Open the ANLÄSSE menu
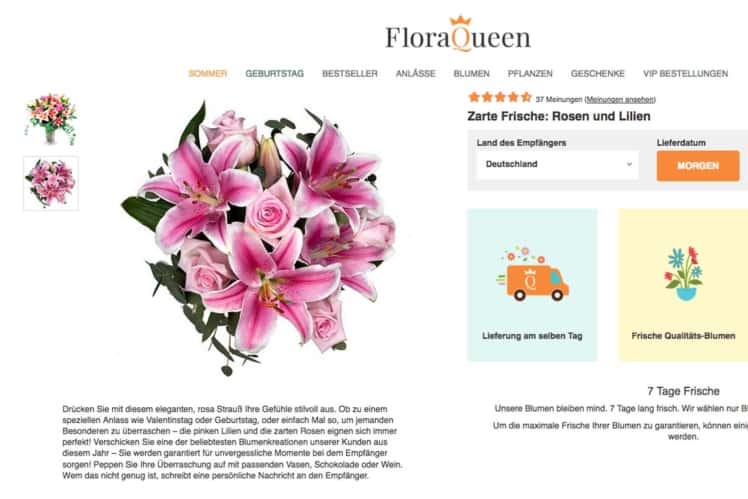This screenshot has height=499, width=748. (x=416, y=73)
